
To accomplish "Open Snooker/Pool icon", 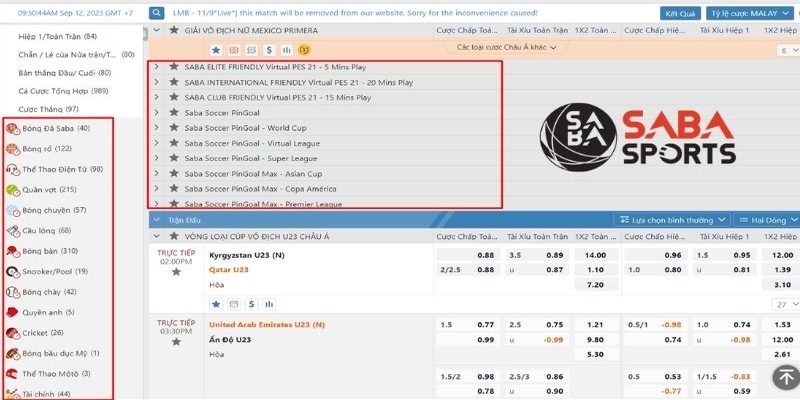I will 13,272.
